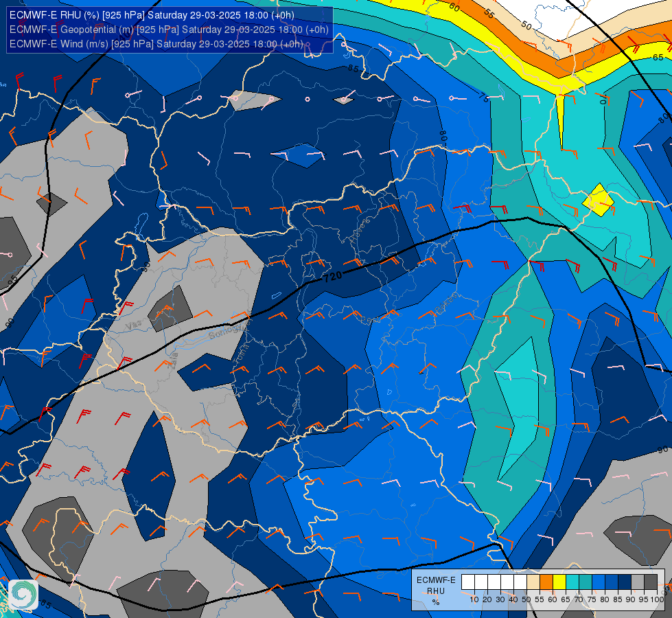Select the ECMWF-E Geopotential (m) title line
This screenshot has width=672, height=618.
click(x=169, y=30)
